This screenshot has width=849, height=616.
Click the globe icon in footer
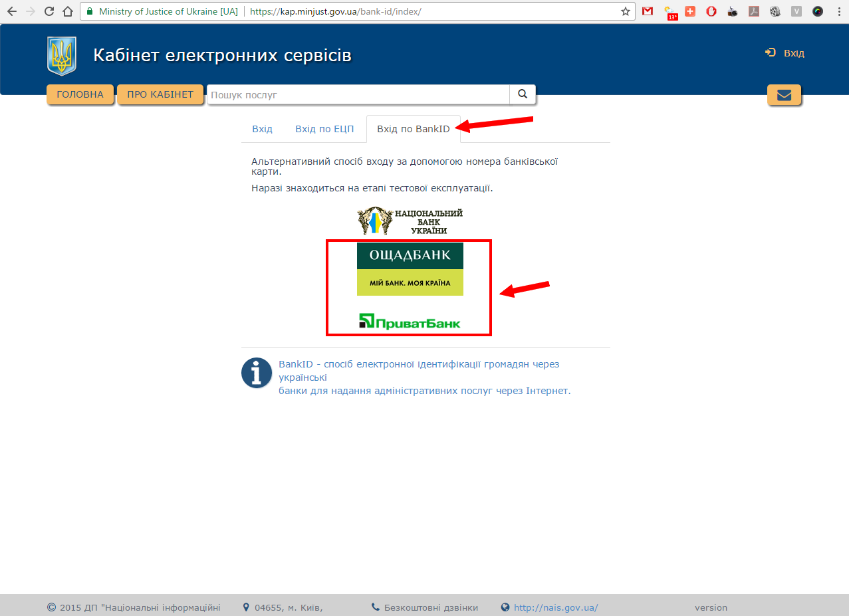coord(505,607)
